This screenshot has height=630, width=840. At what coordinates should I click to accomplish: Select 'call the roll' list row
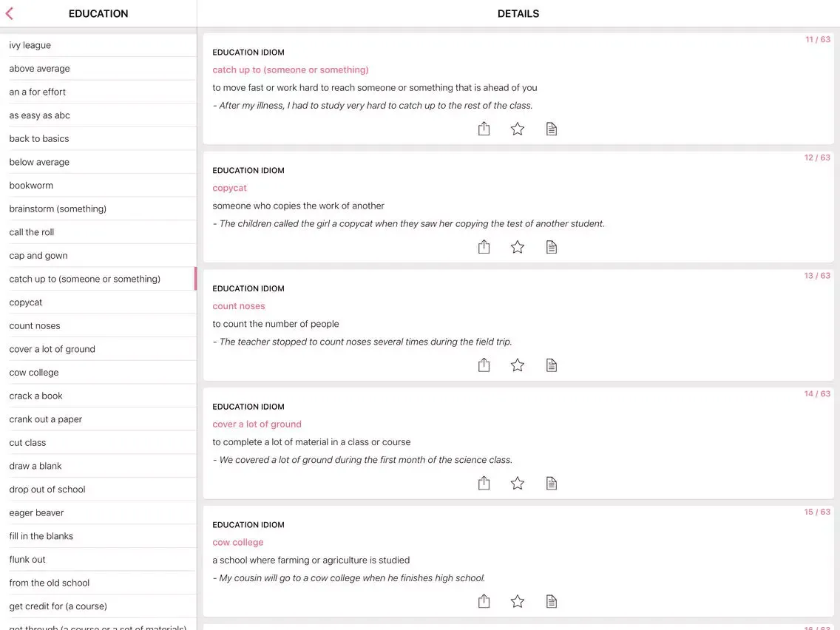(98, 232)
